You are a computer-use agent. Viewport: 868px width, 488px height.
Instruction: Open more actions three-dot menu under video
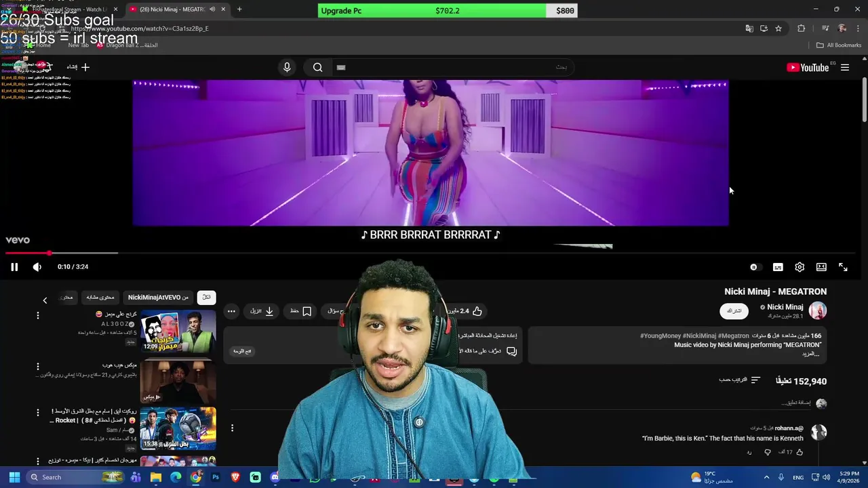(x=231, y=311)
